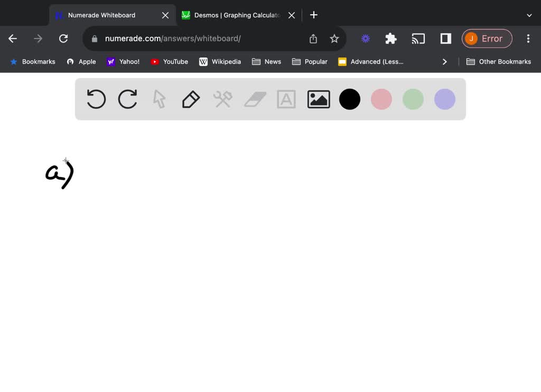The height and width of the screenshot is (392, 541).
Task: Click the undo arrow in whiteboard toolbar
Action: pyautogui.click(x=96, y=99)
